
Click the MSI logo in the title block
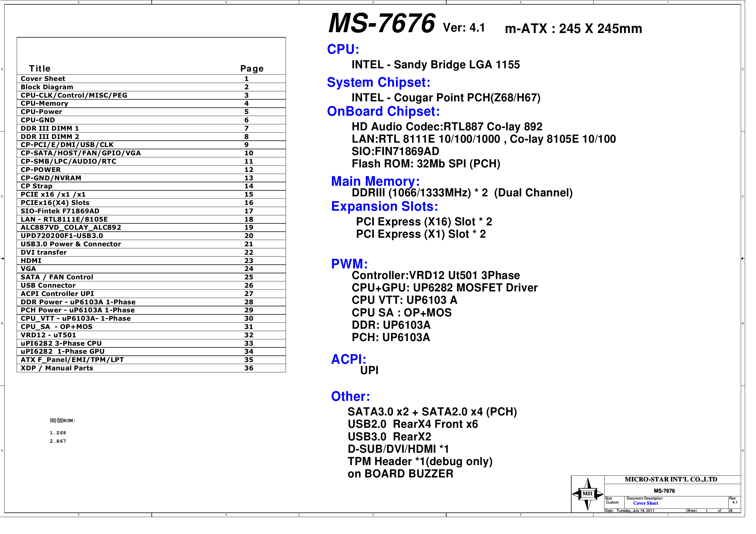click(587, 494)
